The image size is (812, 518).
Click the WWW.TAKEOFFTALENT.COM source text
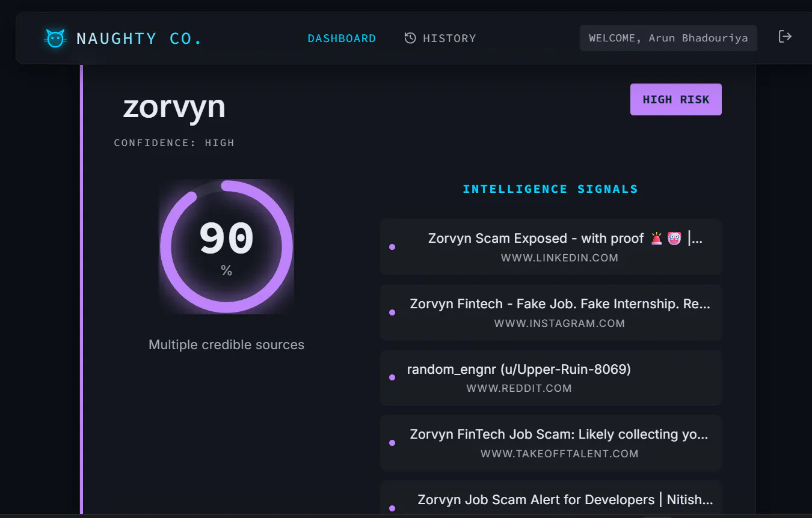point(559,454)
